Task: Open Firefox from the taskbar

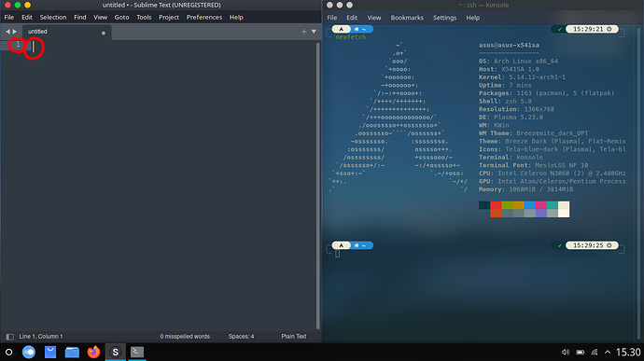Action: [93, 352]
